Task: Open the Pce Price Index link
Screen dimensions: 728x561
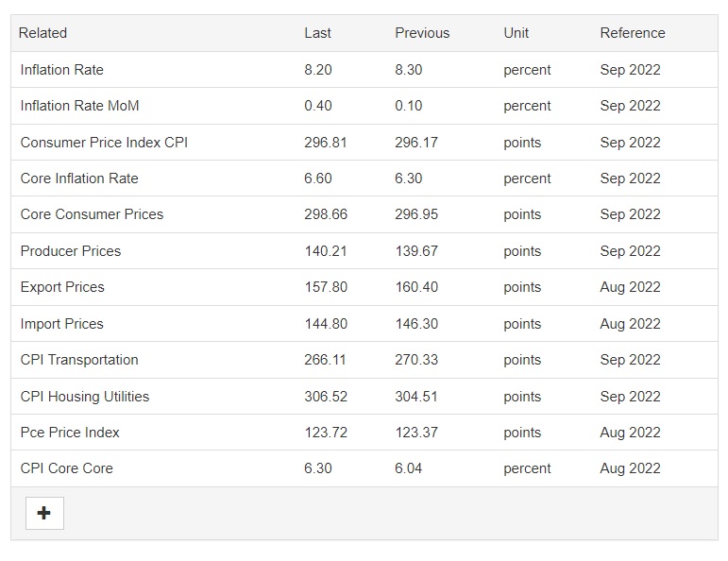Action: tap(70, 433)
